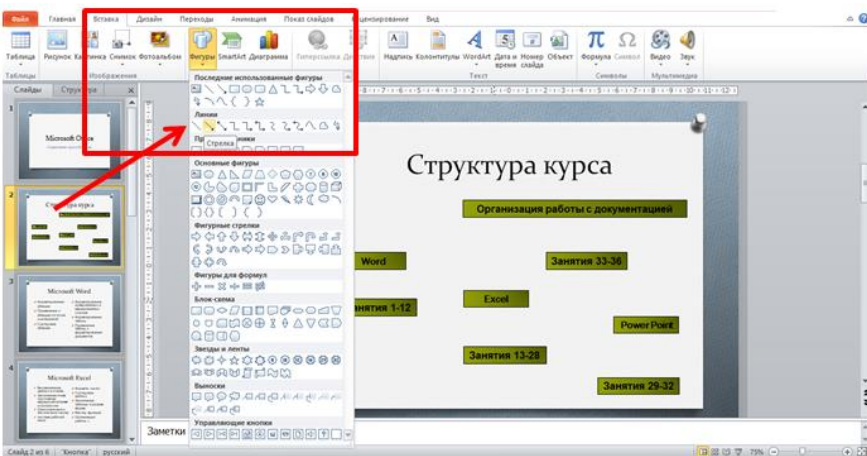Switch to the Структура outline pane tab
Viewport: 867px width, 456px height.
(x=73, y=90)
